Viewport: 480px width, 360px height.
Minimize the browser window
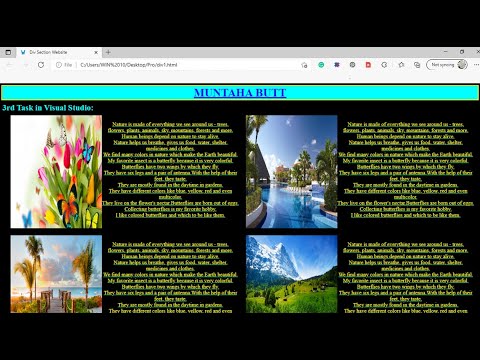click(x=446, y=52)
